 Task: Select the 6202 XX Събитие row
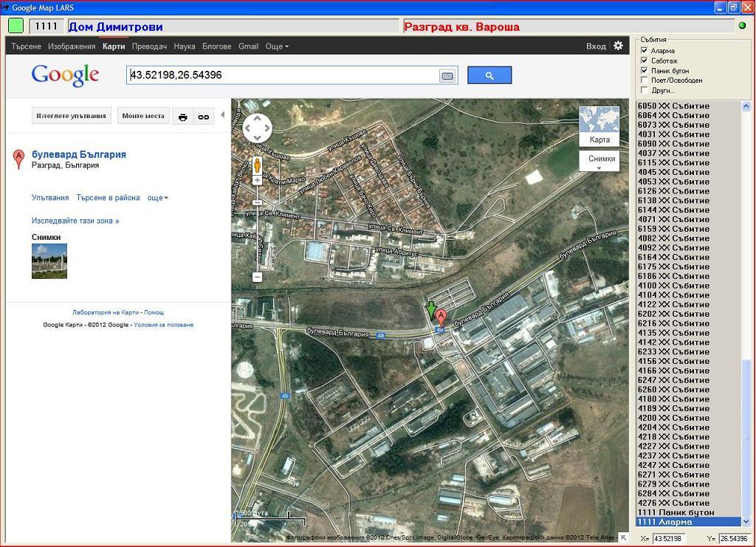coord(689,314)
